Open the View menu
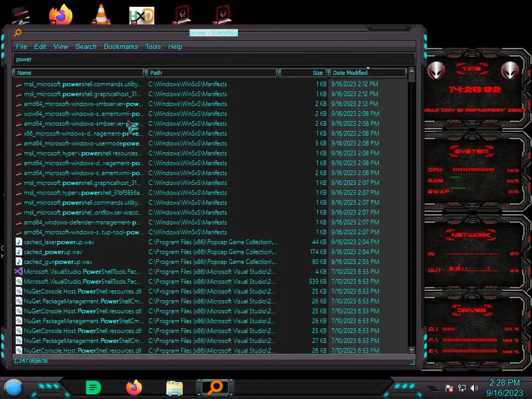532x399 pixels. point(61,46)
